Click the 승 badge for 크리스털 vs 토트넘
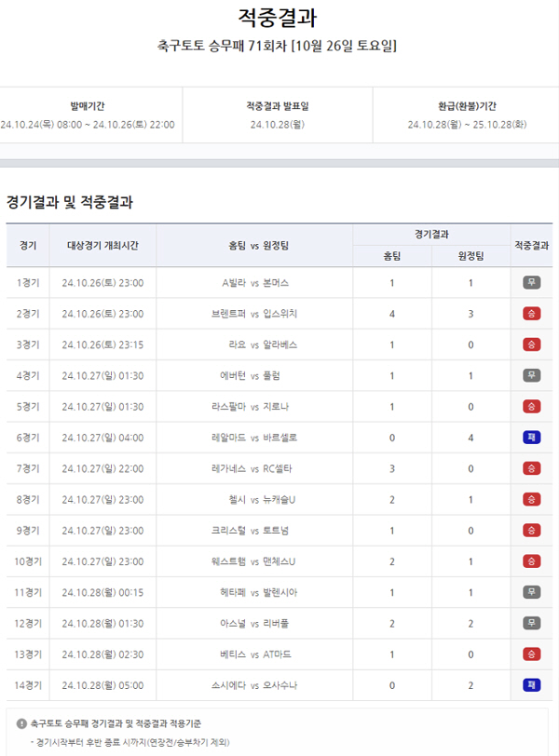559x756 pixels. [531, 531]
